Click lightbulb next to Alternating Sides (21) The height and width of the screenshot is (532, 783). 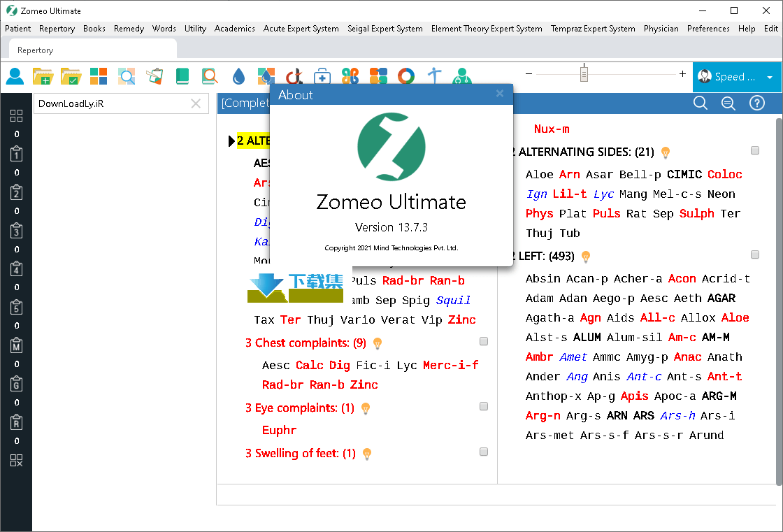coord(665,152)
